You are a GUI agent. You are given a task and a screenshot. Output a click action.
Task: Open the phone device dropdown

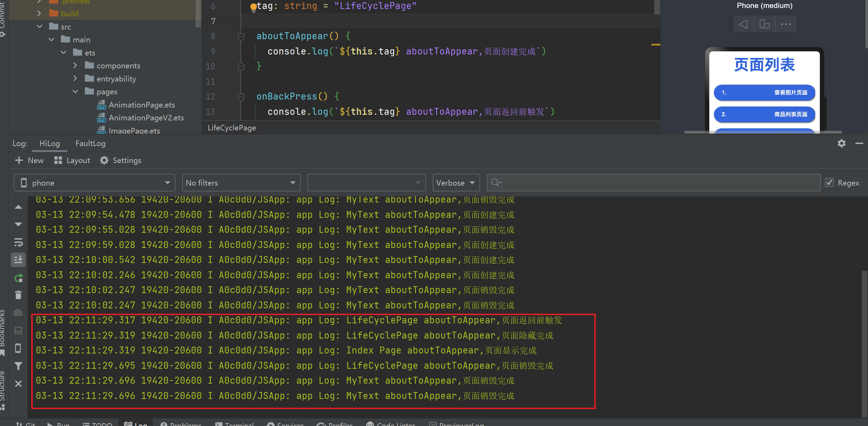(94, 183)
